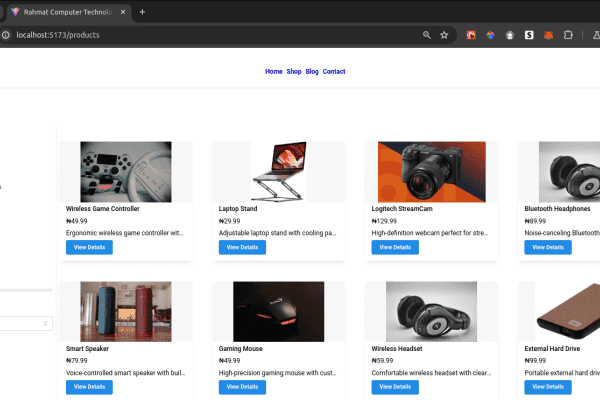
Task: Click the ₦89.99 price text
Action: pos(535,221)
